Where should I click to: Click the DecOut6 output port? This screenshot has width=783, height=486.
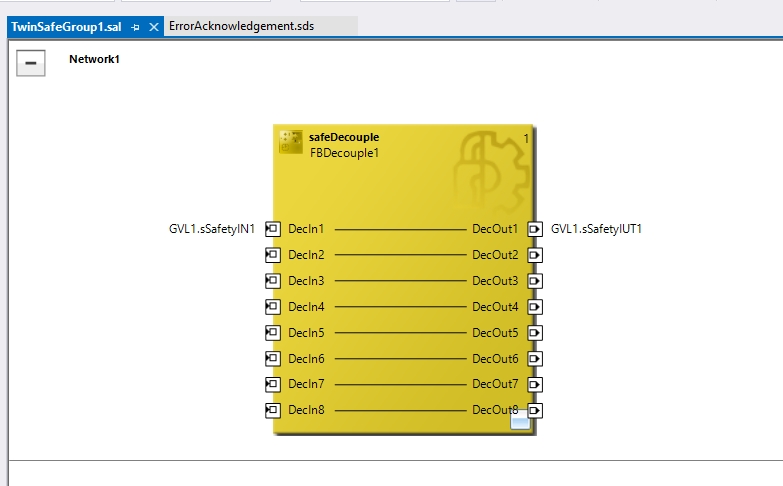535,359
